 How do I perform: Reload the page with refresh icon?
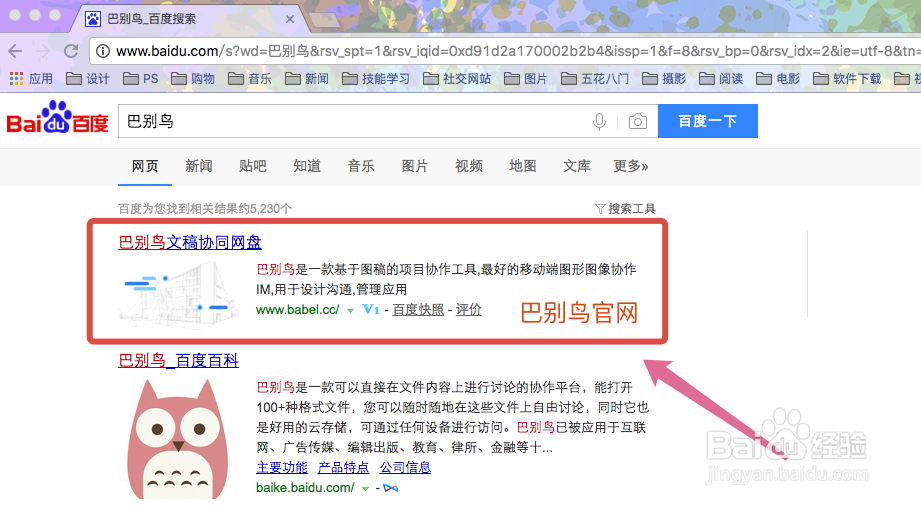(x=71, y=51)
